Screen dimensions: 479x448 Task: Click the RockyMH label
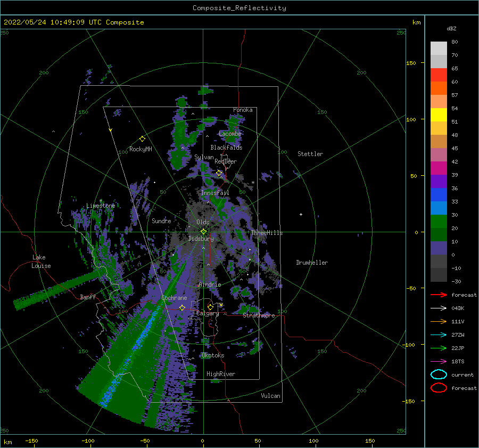coord(141,149)
